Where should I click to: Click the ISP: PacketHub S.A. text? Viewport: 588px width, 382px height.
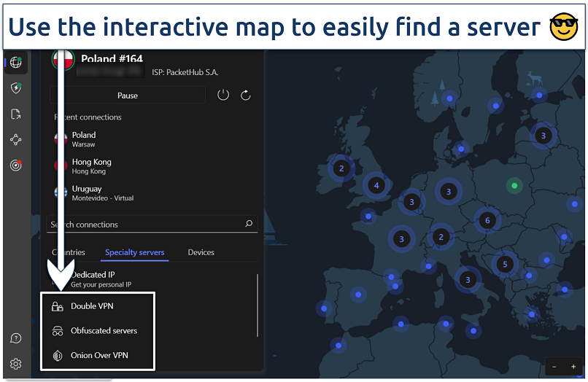(185, 72)
